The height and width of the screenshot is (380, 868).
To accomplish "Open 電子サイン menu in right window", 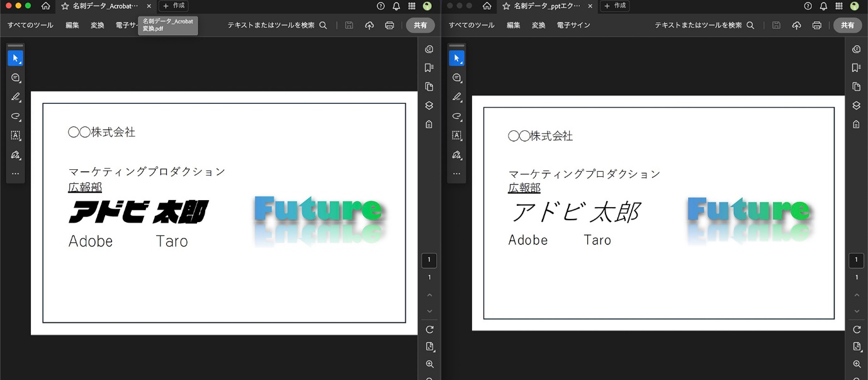I will coord(573,25).
